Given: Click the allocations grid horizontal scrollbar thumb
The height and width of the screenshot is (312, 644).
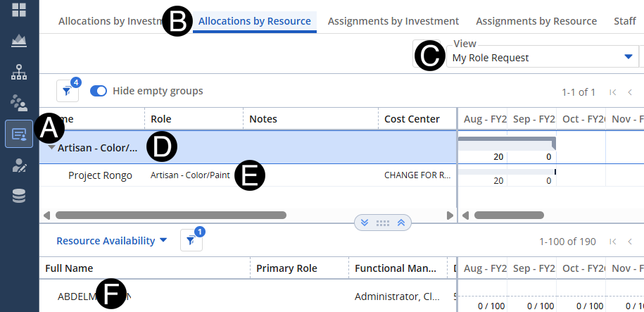Looking at the screenshot, I should pyautogui.click(x=170, y=215).
